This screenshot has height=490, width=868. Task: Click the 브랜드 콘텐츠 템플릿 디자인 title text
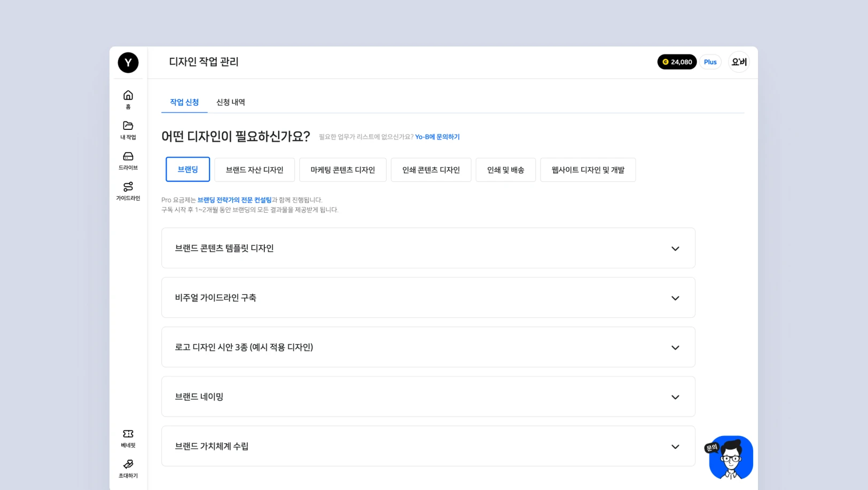click(224, 248)
